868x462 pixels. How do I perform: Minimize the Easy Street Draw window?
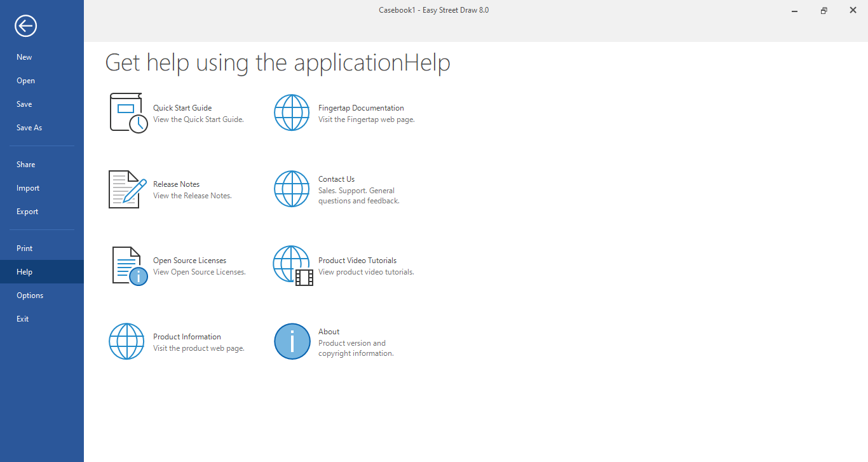(794, 10)
